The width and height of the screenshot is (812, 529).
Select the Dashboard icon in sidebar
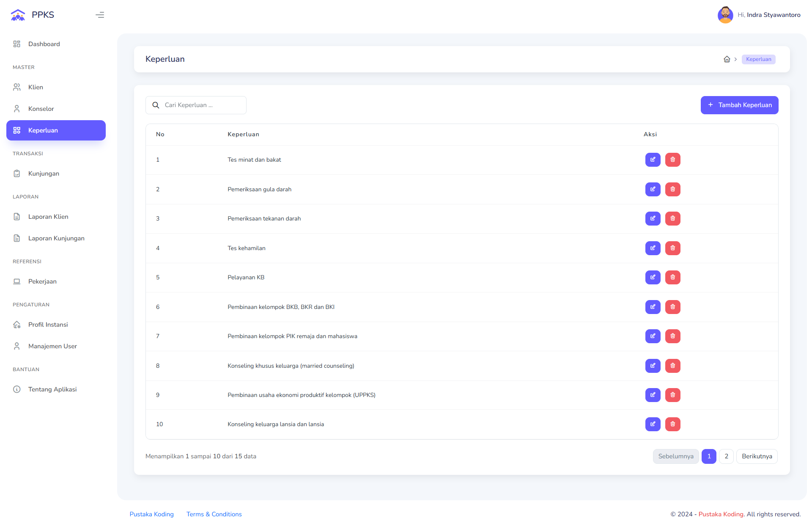[17, 44]
